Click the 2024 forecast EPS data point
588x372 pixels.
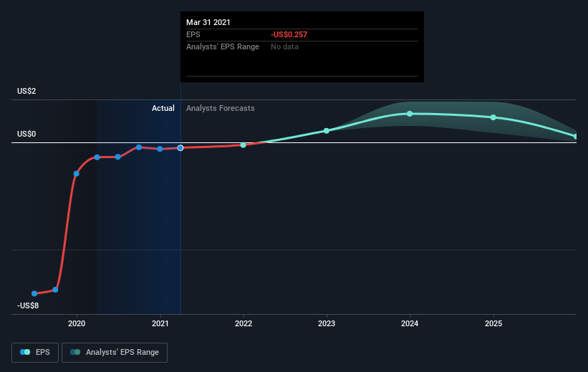tap(410, 114)
